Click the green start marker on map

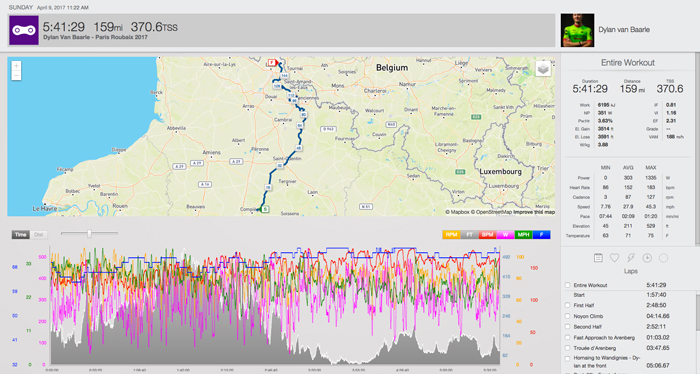click(265, 209)
